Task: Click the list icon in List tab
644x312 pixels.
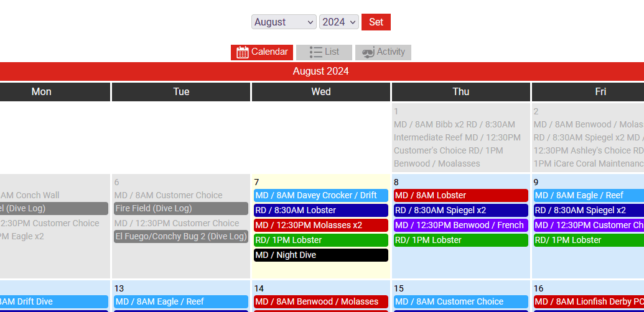Action: point(315,52)
